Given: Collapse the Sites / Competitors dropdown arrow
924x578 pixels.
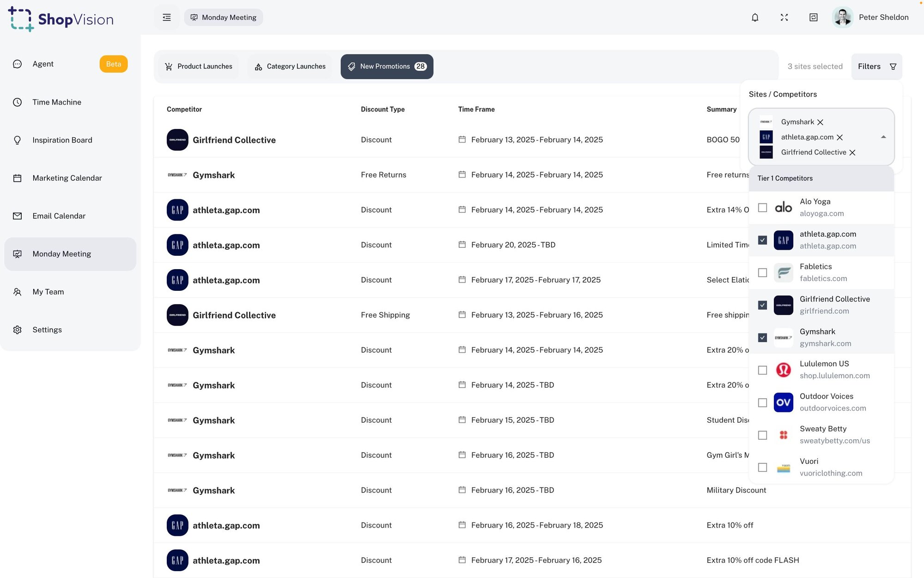Looking at the screenshot, I should coord(883,137).
